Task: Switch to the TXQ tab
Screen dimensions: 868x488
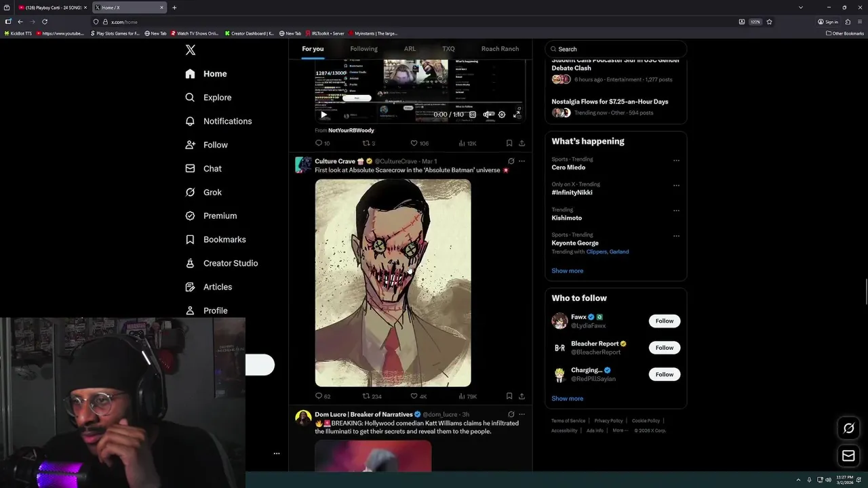Action: pyautogui.click(x=448, y=49)
